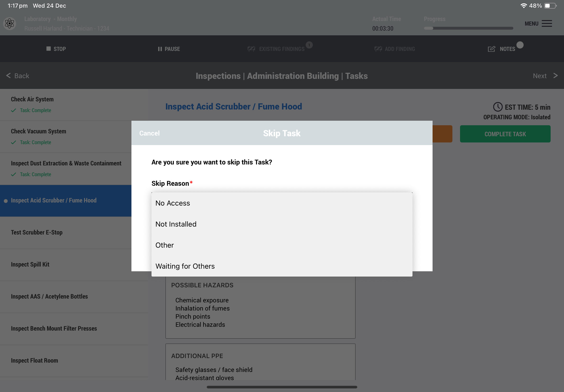Select Waiting for Others option
This screenshot has width=564, height=392.
(185, 266)
